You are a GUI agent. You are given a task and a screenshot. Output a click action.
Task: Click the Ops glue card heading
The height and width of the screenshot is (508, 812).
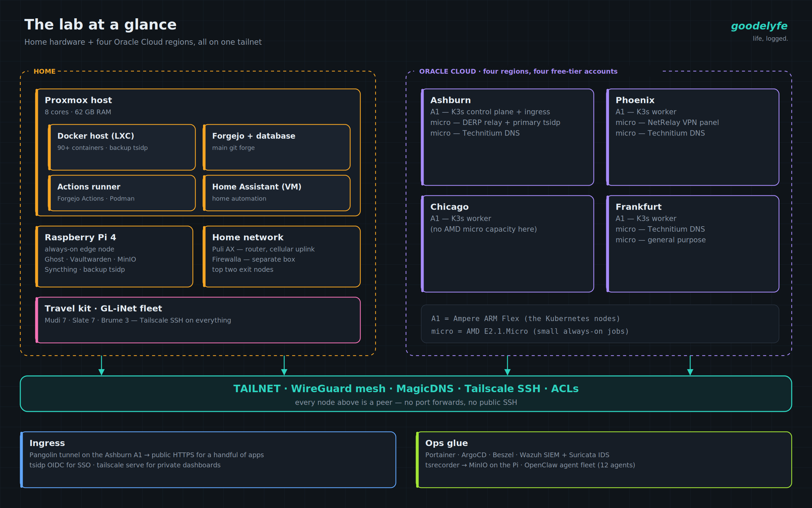447,443
